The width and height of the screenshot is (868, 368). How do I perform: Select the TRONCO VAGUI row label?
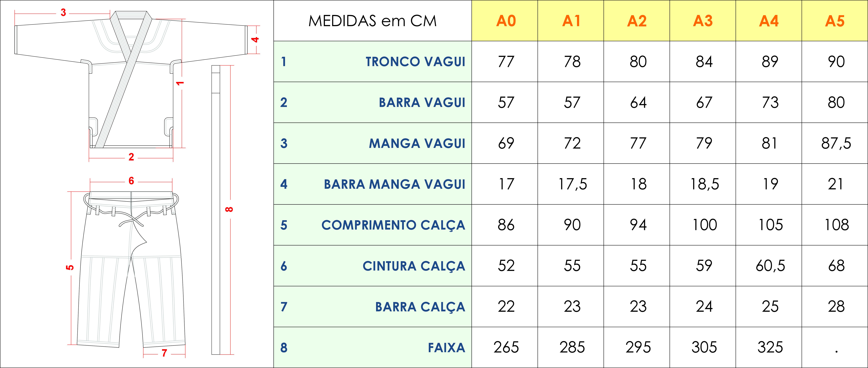coord(415,62)
